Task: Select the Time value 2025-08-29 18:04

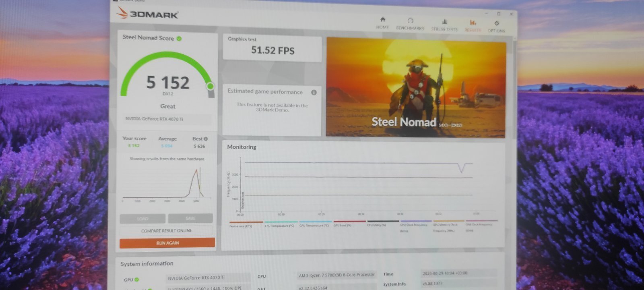Action: click(x=459, y=273)
